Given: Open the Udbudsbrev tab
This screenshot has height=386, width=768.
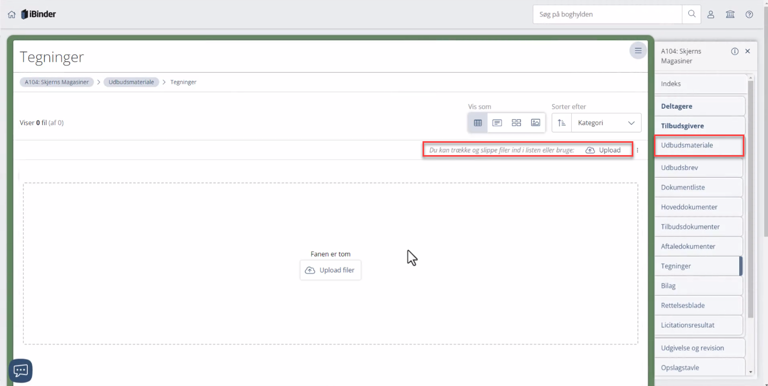Looking at the screenshot, I should [x=699, y=168].
